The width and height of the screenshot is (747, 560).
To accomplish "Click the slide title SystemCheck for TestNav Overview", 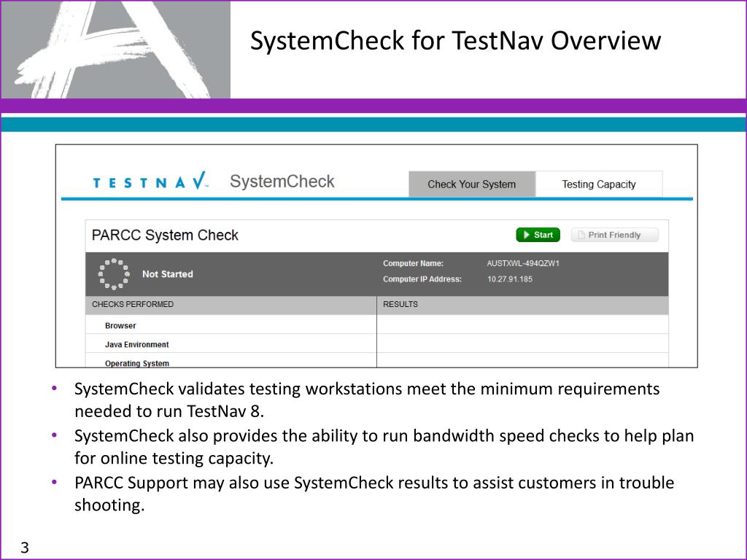I will [455, 41].
